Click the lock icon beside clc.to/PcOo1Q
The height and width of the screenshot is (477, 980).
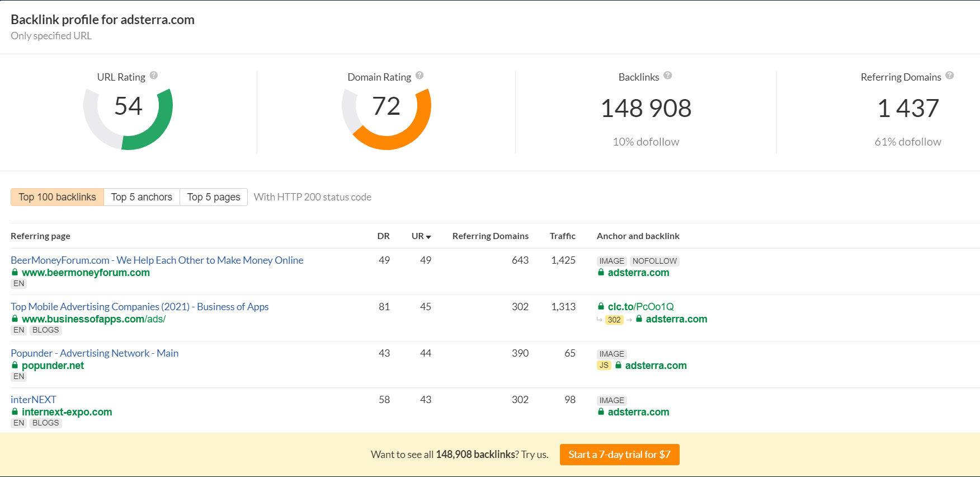[601, 306]
